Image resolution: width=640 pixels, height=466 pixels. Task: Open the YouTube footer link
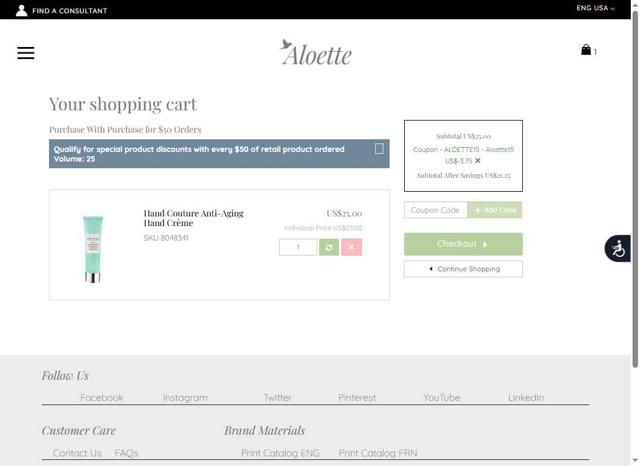[442, 397]
